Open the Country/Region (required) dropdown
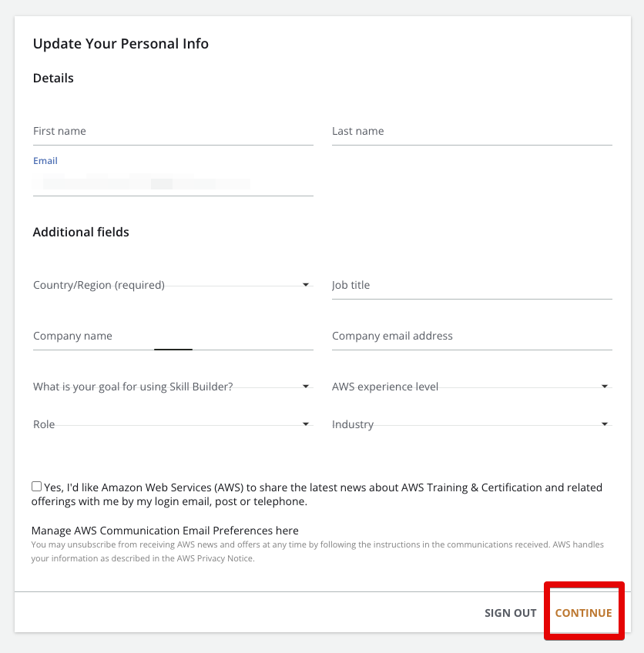Screen dimensions: 644x653 (173, 285)
